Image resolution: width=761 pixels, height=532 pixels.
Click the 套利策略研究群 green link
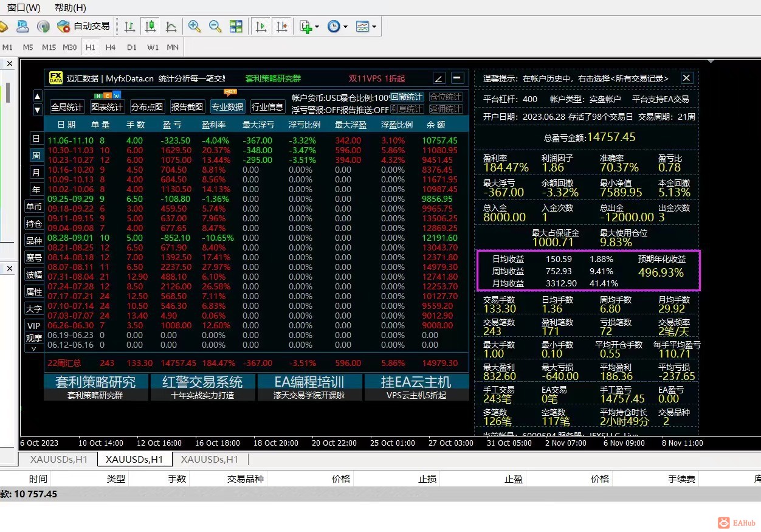tap(273, 78)
